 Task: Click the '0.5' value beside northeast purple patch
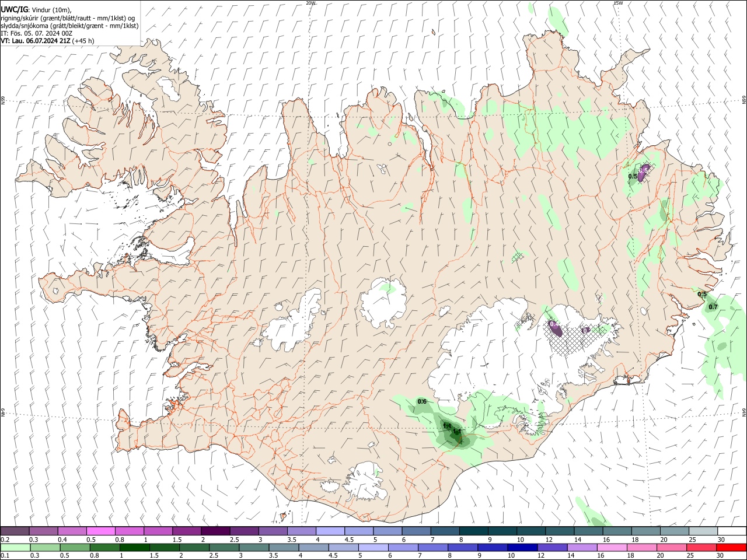pos(633,176)
